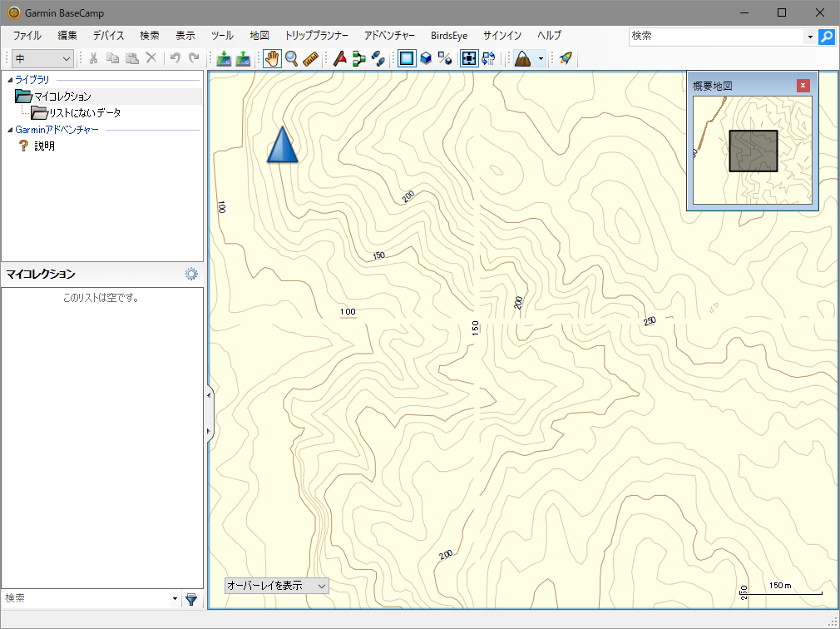Click the 2D/3D split view icon
Screen dimensions: 840x629
[x=445, y=58]
